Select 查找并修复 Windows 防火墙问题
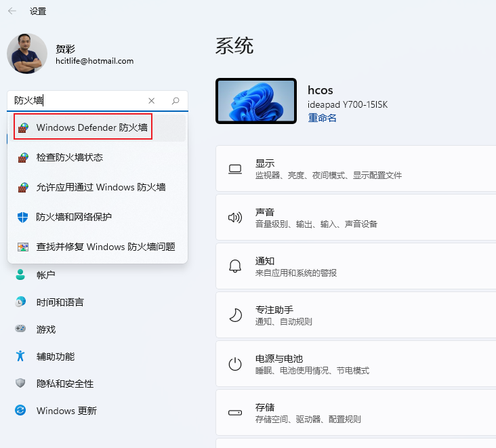The width and height of the screenshot is (496, 448). click(x=98, y=247)
